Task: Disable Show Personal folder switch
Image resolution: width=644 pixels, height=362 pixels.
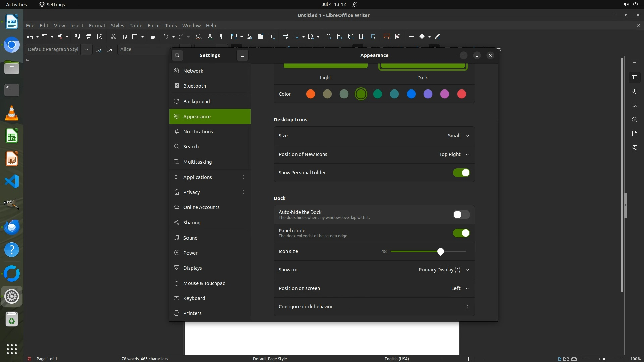Action: point(461,173)
